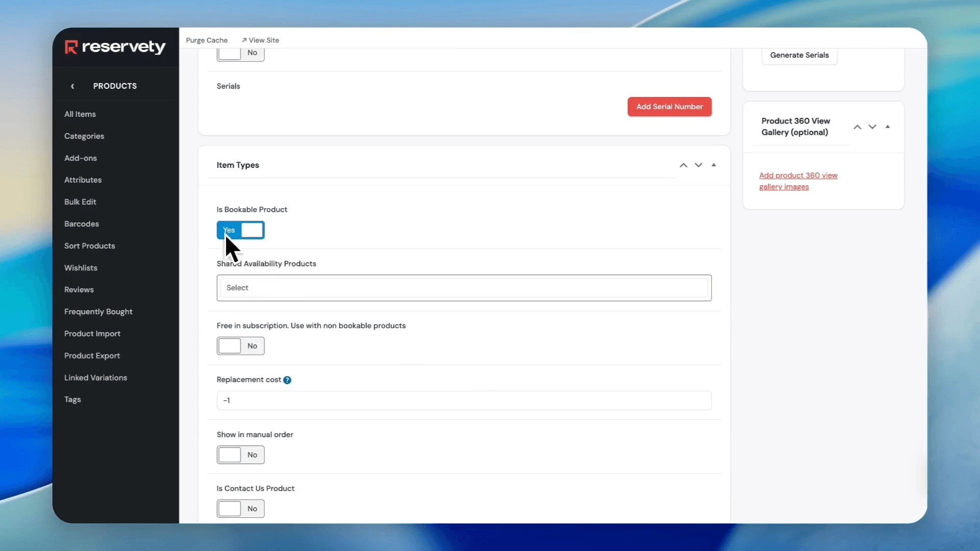Move Item Types panel down
Image resolution: width=980 pixels, height=551 pixels.
[x=699, y=165]
